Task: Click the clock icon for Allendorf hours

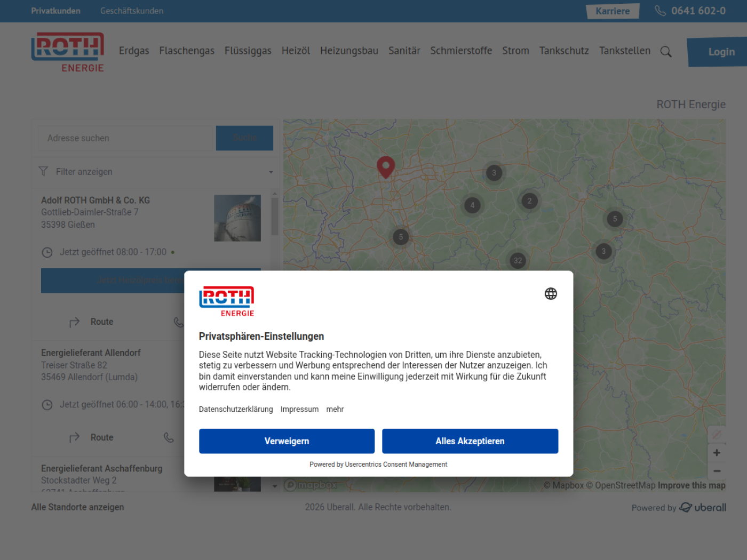Action: 47,405
